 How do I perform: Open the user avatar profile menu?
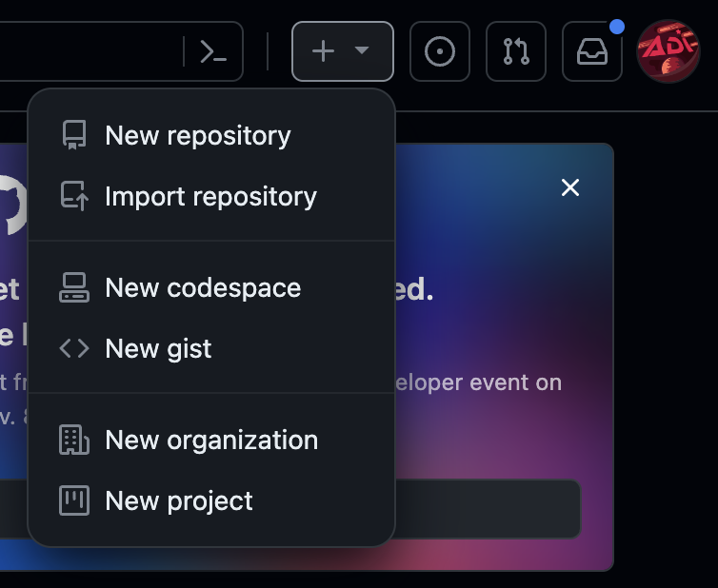[668, 51]
